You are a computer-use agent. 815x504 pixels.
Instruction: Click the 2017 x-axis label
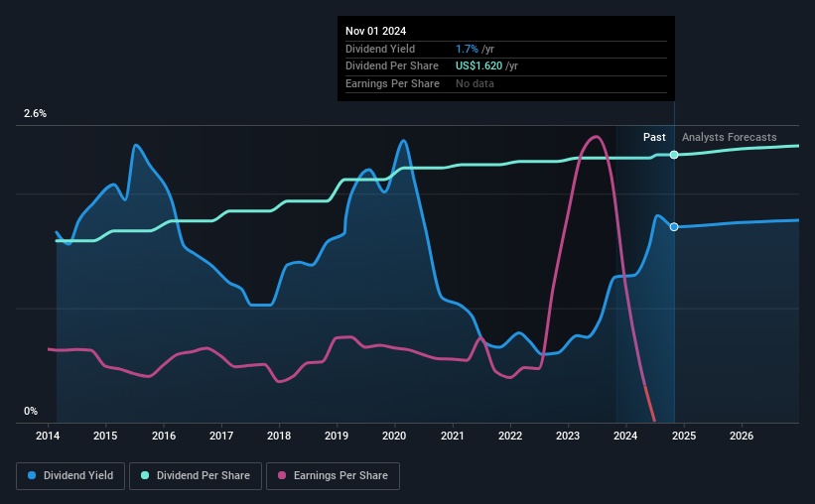click(221, 436)
